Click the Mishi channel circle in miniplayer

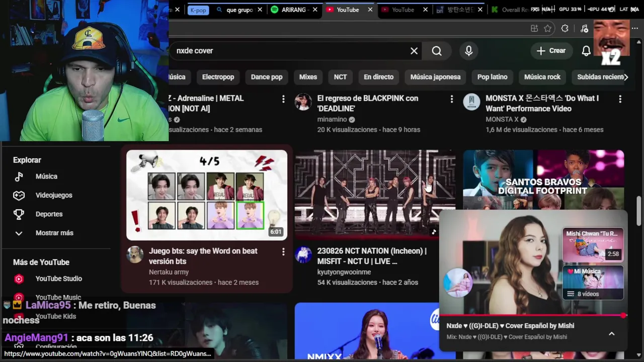(458, 283)
